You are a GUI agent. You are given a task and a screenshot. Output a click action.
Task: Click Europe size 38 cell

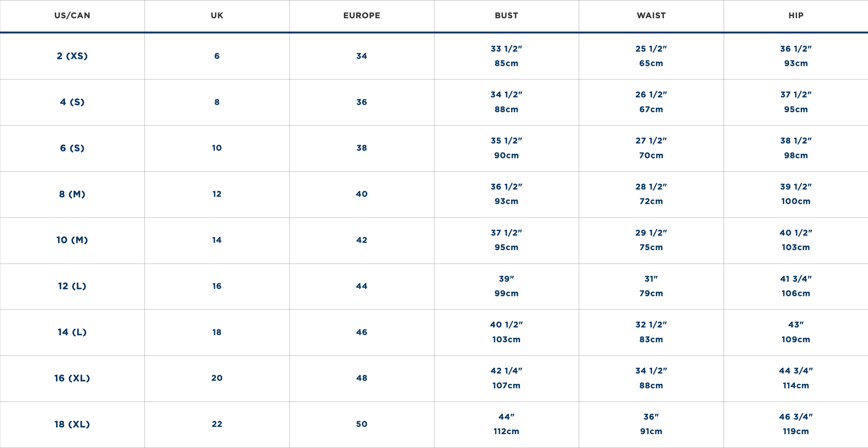pyautogui.click(x=362, y=148)
